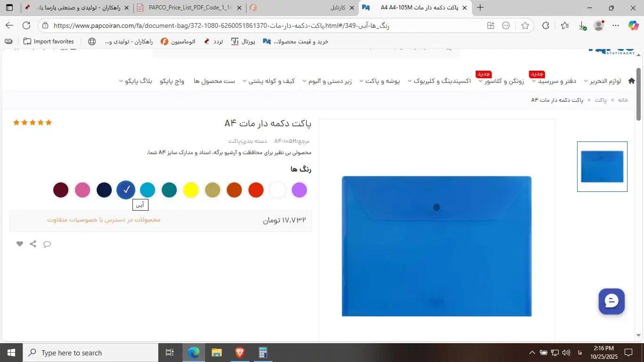Open the Copilot icon in the browser toolbar
This screenshot has height=362, width=644.
coord(633,26)
